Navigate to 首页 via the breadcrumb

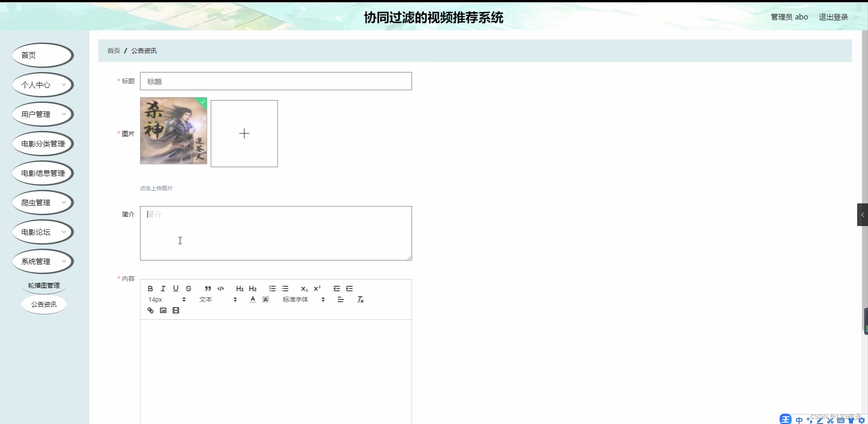pos(113,50)
